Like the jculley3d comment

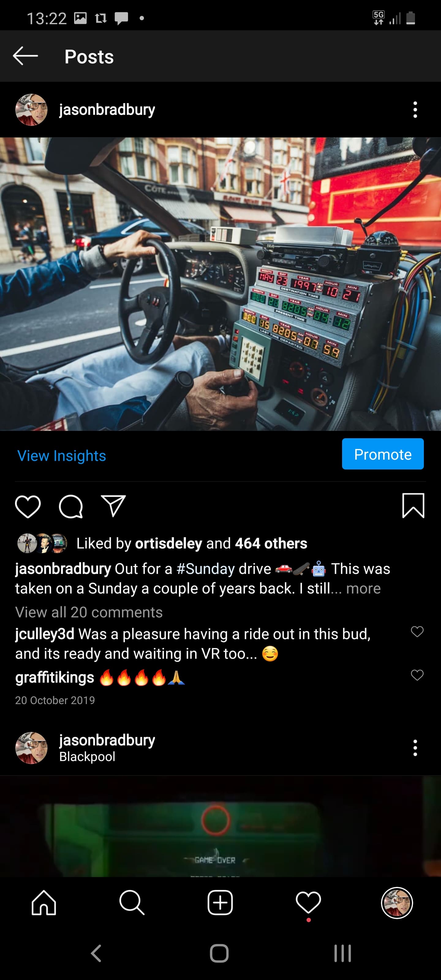coord(417,631)
